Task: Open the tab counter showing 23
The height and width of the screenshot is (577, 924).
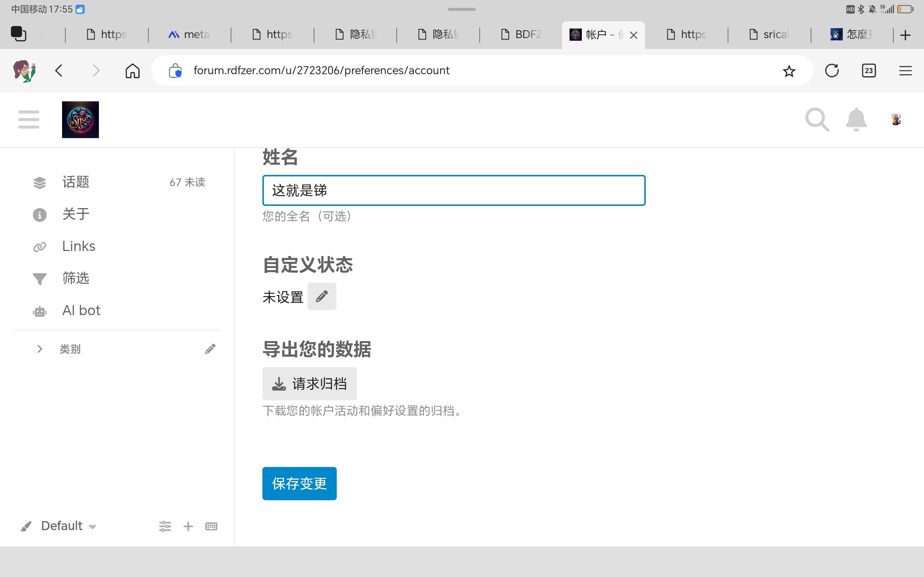Action: click(869, 71)
